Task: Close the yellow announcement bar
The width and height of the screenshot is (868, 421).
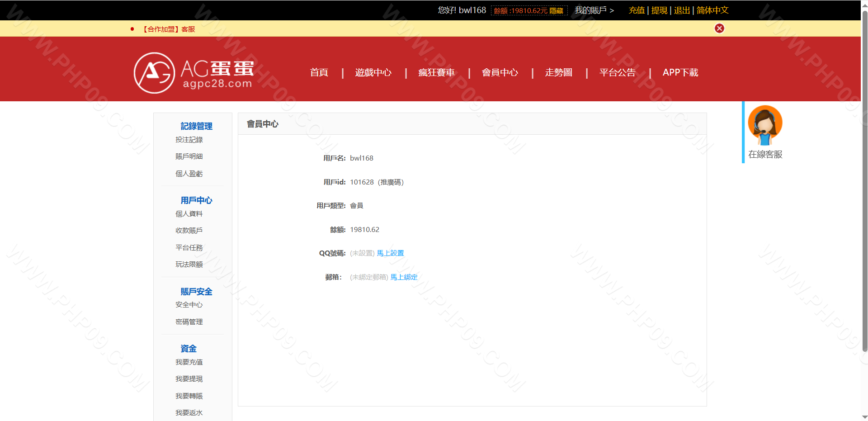Action: (x=719, y=28)
